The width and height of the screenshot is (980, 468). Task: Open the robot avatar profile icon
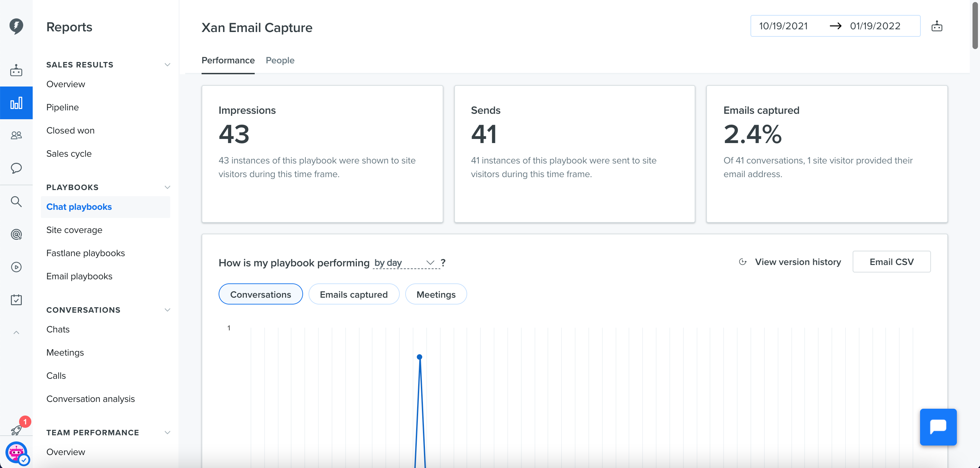coord(16,452)
